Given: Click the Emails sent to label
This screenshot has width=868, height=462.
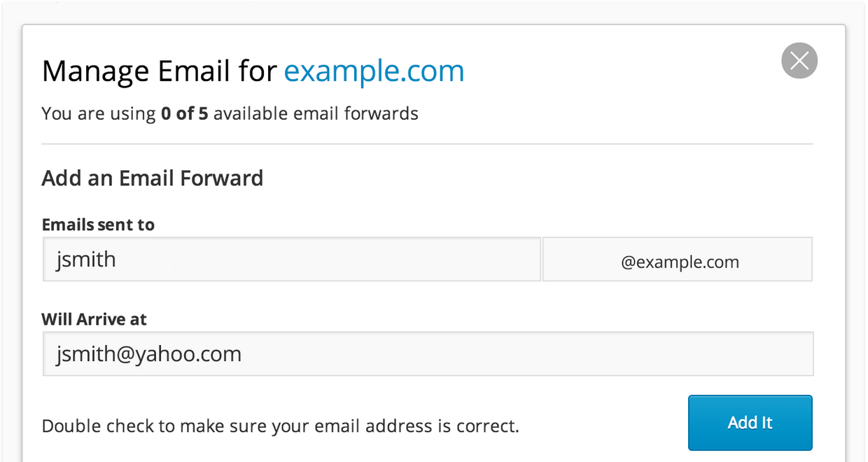Looking at the screenshot, I should coord(98,225).
